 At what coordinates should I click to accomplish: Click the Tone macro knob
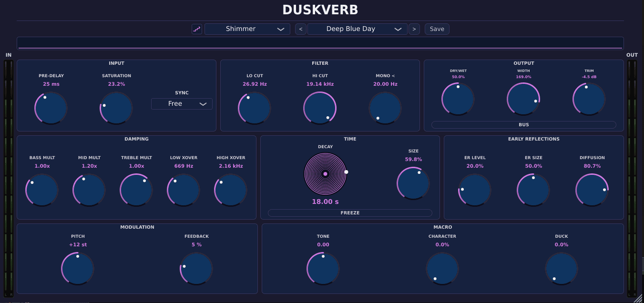tap(323, 268)
